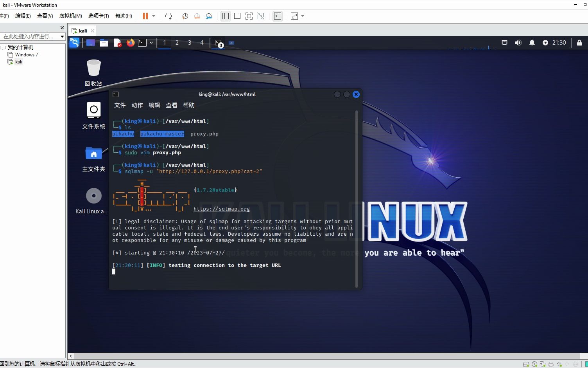
Task: Open the 编辑 menu in the terminal
Action: coord(154,105)
